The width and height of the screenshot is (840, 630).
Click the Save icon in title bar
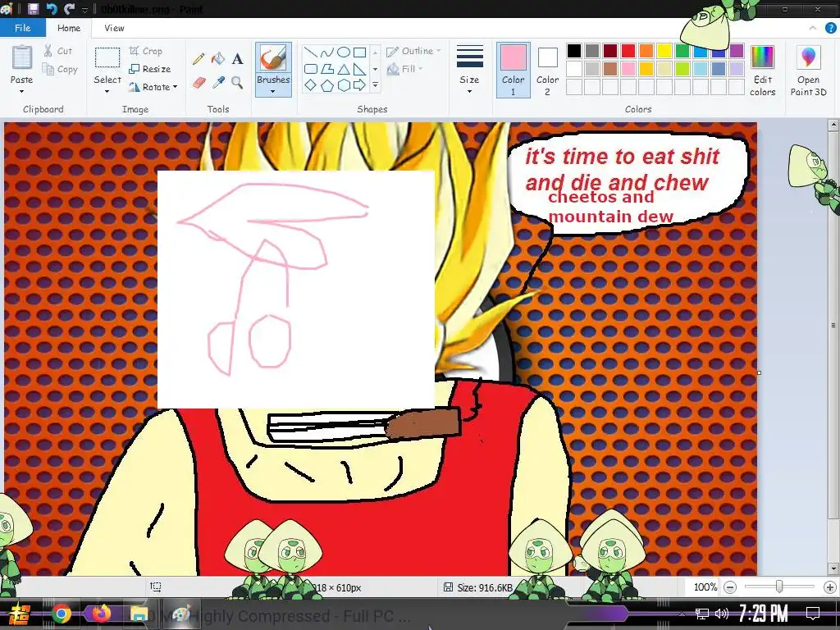(x=33, y=8)
